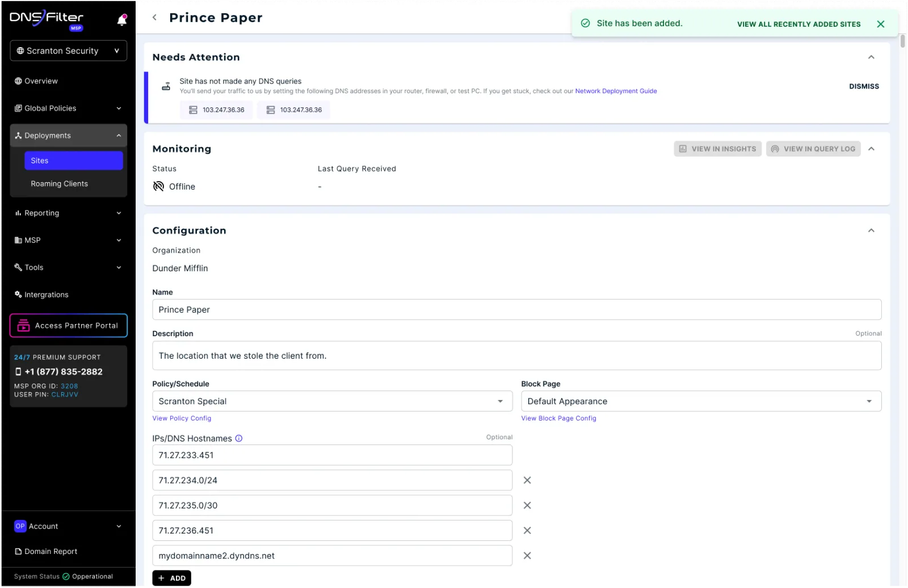This screenshot has width=908, height=588.
Task: Remove the mydomainname2.dyndns.net entry
Action: coord(527,556)
